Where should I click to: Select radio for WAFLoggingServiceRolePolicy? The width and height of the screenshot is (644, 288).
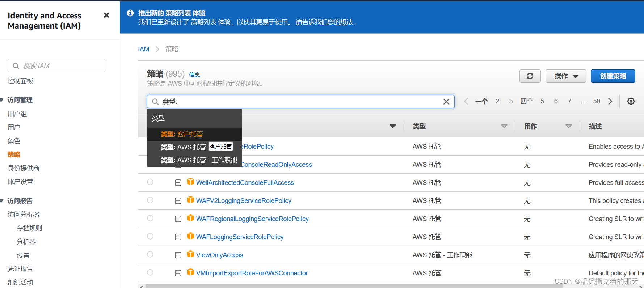click(x=150, y=236)
